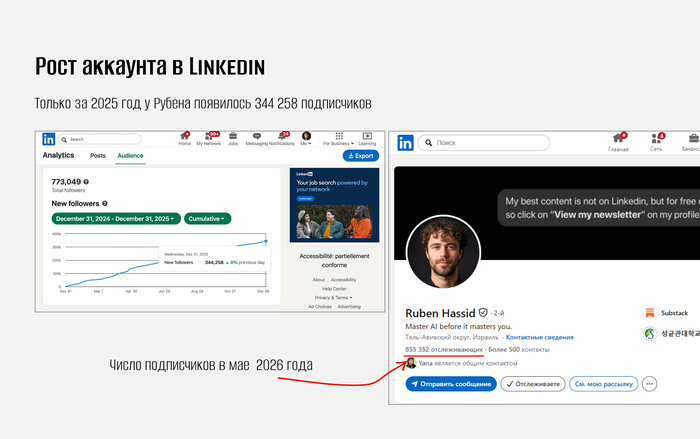Open the About footer link
This screenshot has width=700, height=439.
click(319, 280)
